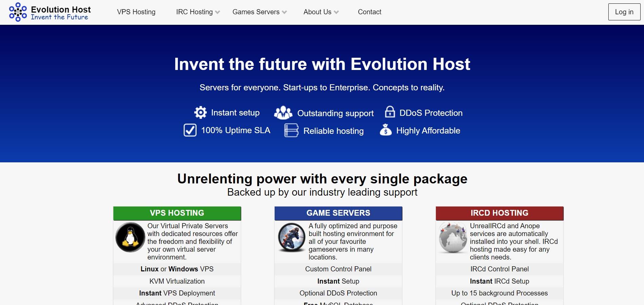Click 'Optional DDoS Protection' in Game Servers card

click(338, 293)
